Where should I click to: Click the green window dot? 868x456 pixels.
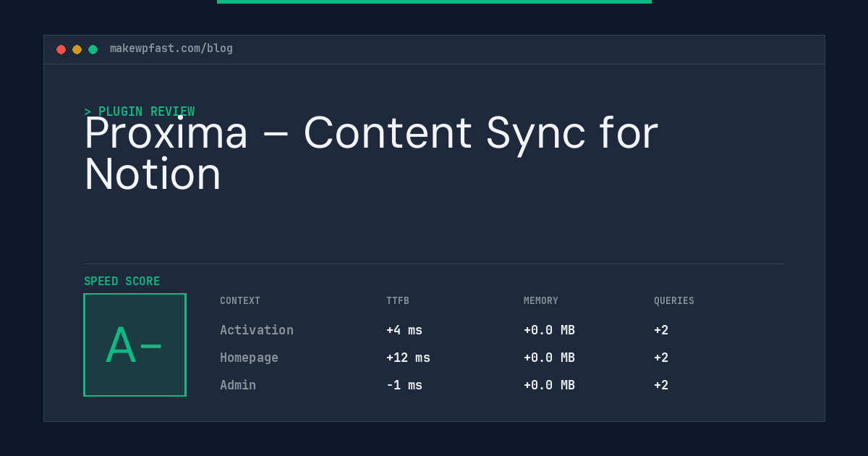click(x=93, y=49)
